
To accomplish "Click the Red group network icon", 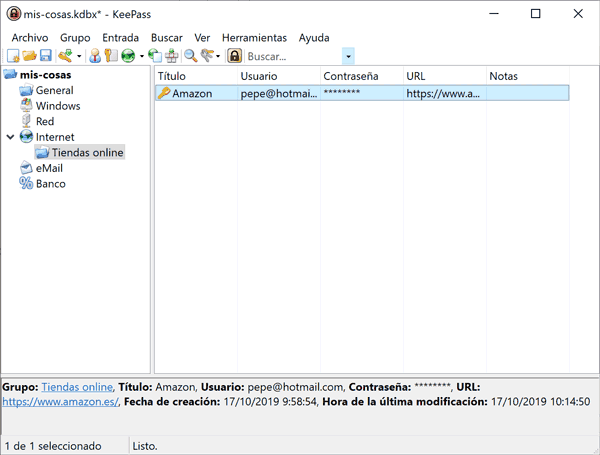I will click(x=26, y=121).
